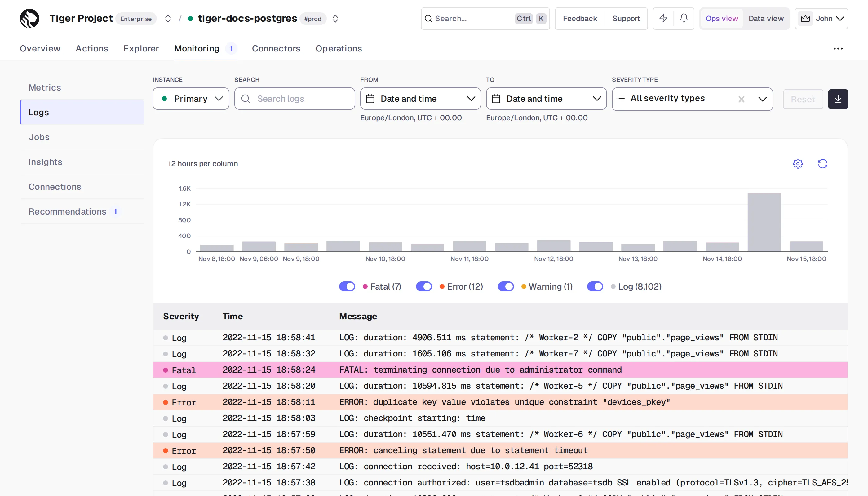868x496 pixels.
Task: Open the Connectors tab
Action: tap(276, 48)
